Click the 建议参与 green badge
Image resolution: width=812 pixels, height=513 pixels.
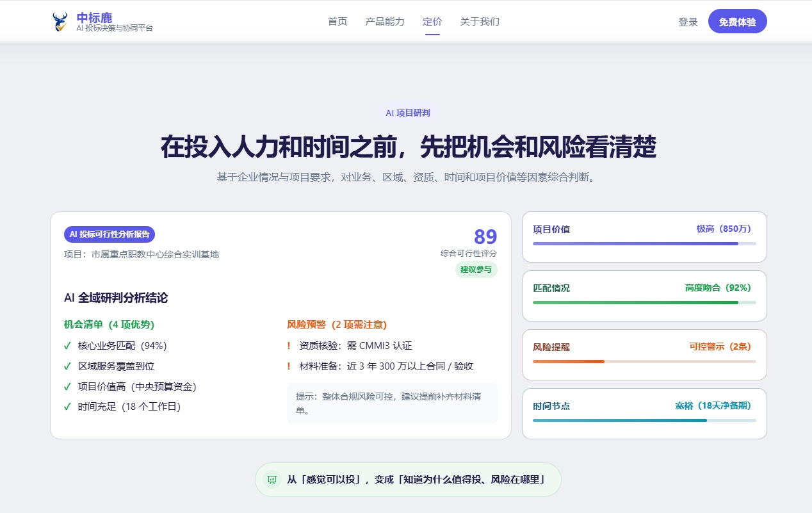[x=476, y=270]
